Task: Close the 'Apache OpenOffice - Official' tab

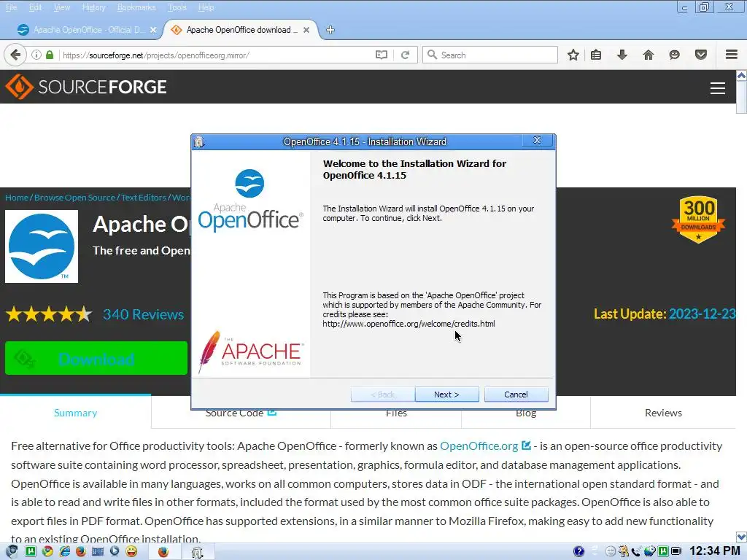Action: click(153, 30)
